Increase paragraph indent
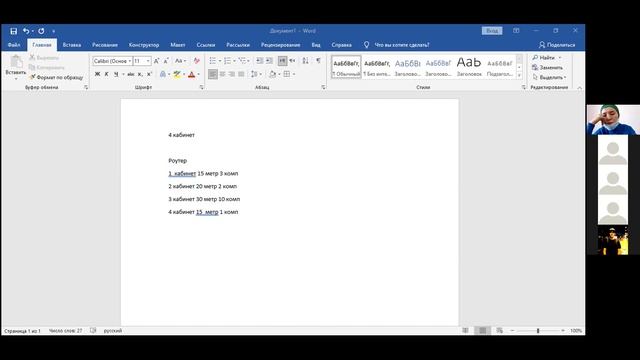Image resolution: width=640 pixels, height=360 pixels. point(269,61)
